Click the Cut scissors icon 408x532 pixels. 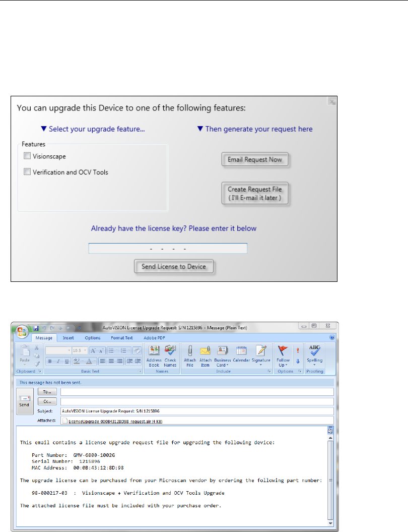[37, 348]
